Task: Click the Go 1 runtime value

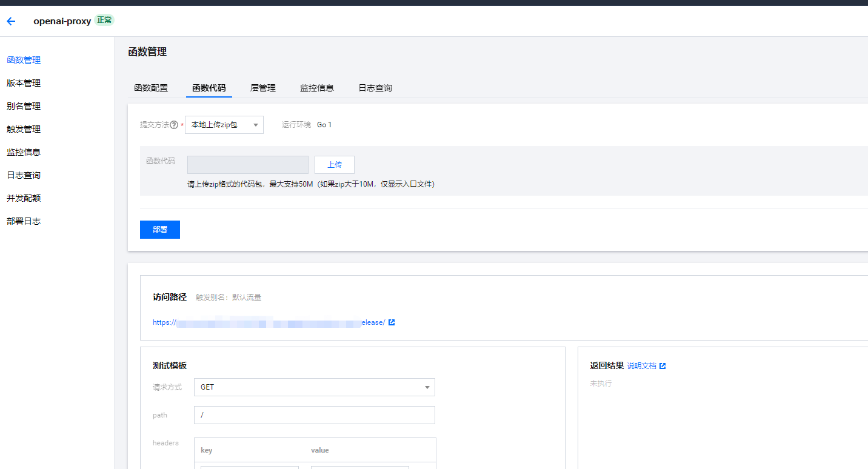Action: pos(324,125)
